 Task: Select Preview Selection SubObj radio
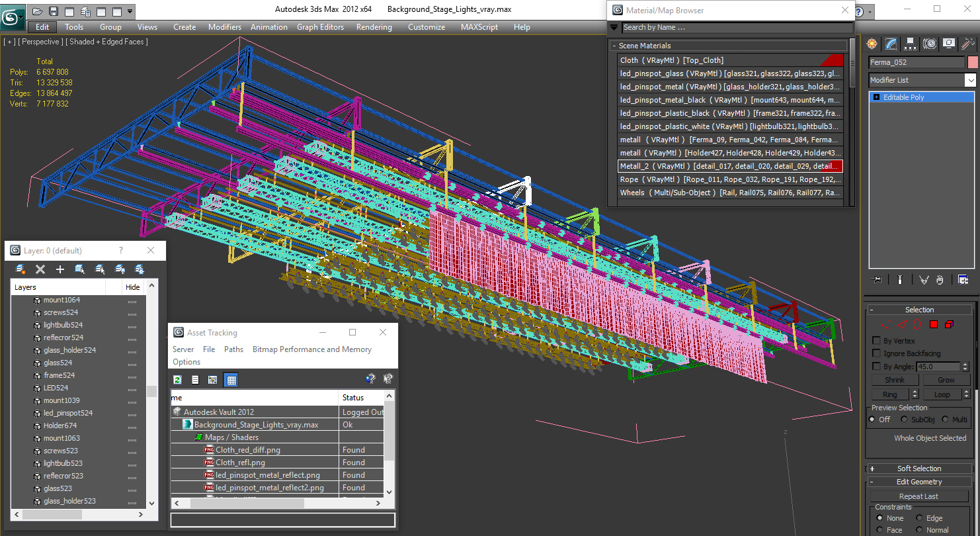coord(904,420)
